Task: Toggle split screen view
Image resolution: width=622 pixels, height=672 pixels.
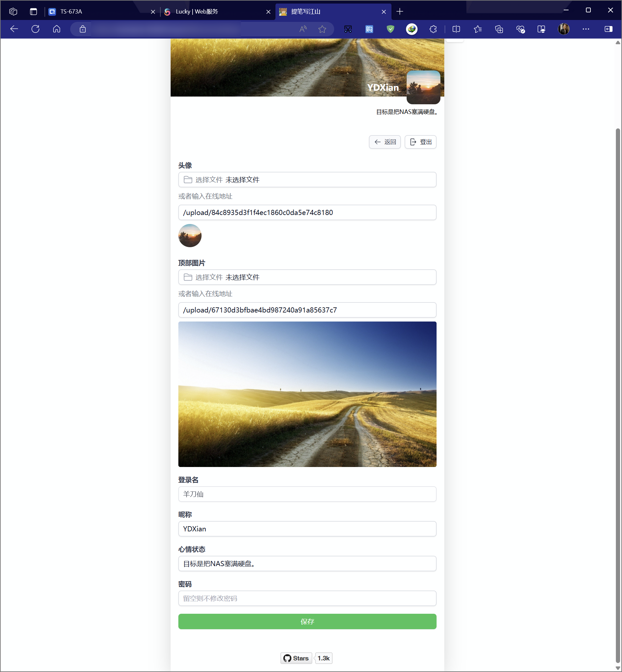Action: (x=456, y=29)
